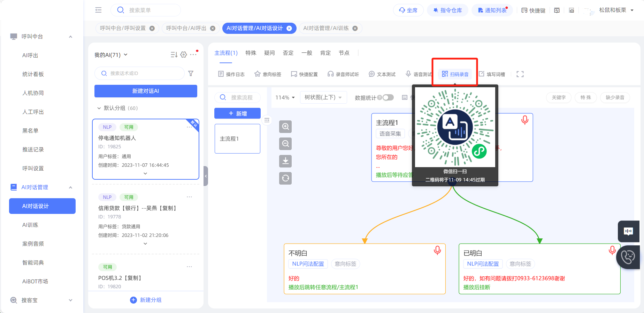Open the more options dots beside 我的AI

point(193,55)
